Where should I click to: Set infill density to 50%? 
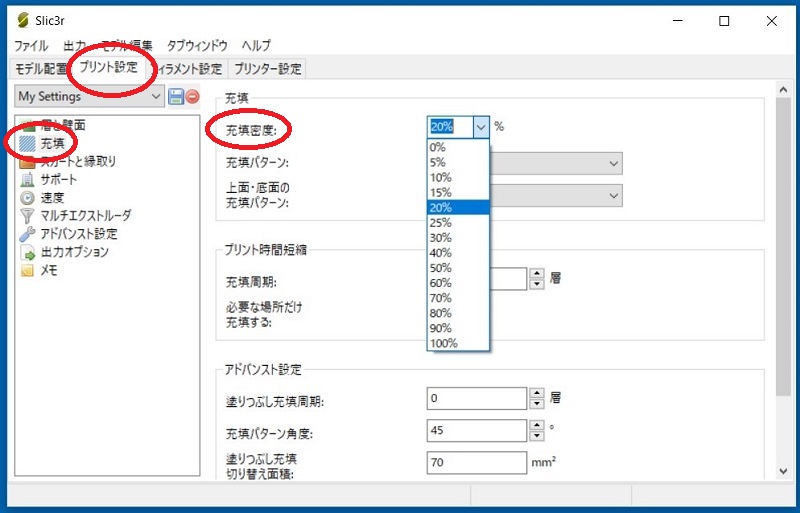click(x=458, y=268)
